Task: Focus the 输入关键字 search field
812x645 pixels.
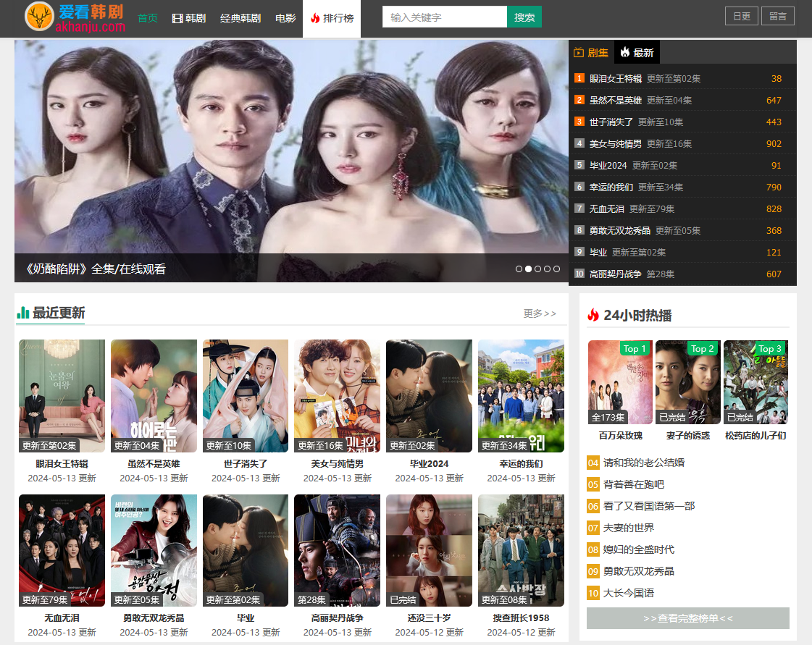Action: pos(444,17)
